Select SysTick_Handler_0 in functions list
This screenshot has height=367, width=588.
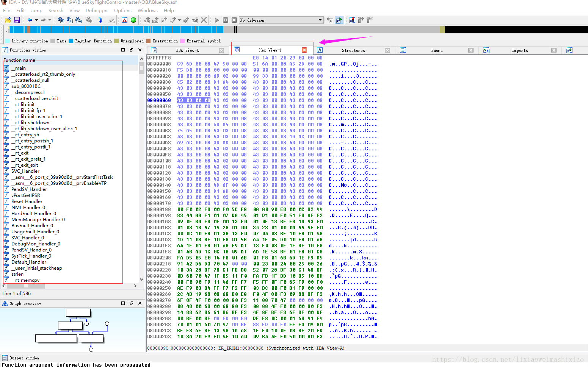click(31, 256)
